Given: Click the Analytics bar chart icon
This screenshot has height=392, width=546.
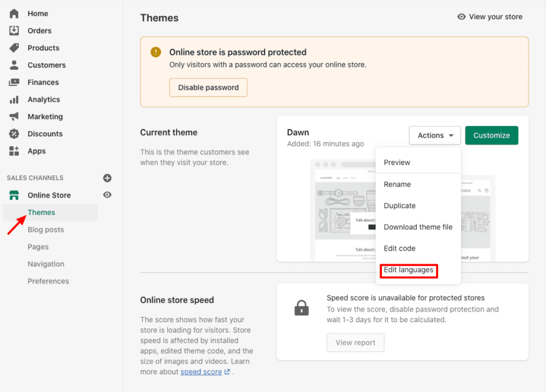Looking at the screenshot, I should 14,100.
